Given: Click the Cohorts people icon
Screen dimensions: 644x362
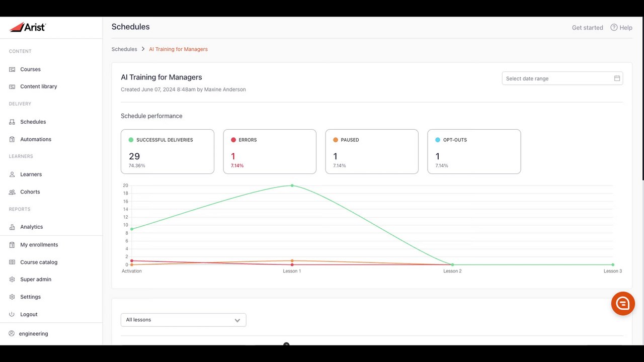Looking at the screenshot, I should (12, 192).
